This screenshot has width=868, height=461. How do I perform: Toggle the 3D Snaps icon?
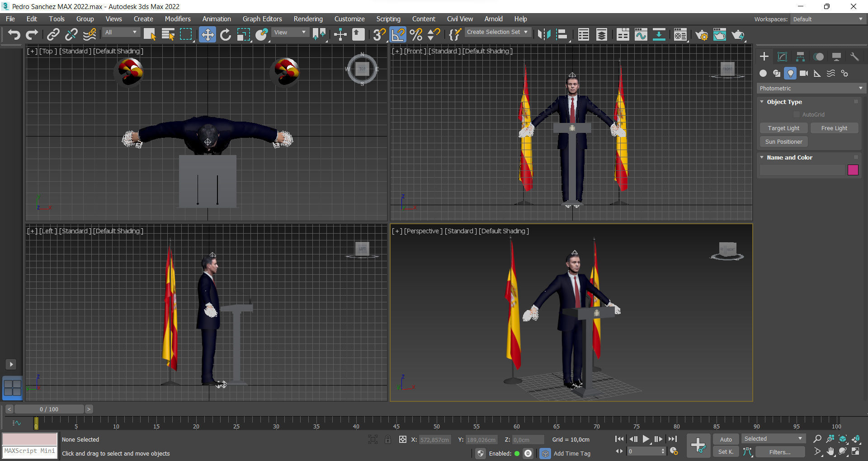click(x=379, y=34)
